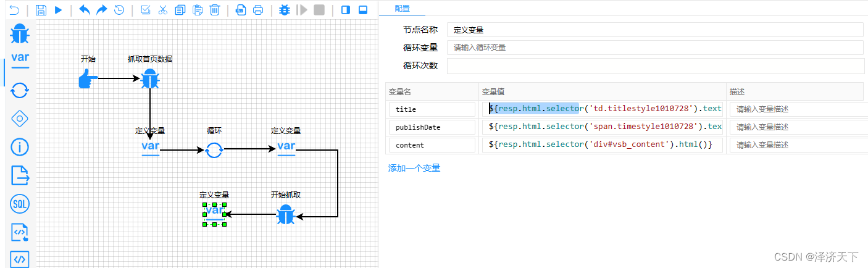This screenshot has height=268, width=868.
Task: Pick the script file node from sidebar
Action: [x=20, y=232]
